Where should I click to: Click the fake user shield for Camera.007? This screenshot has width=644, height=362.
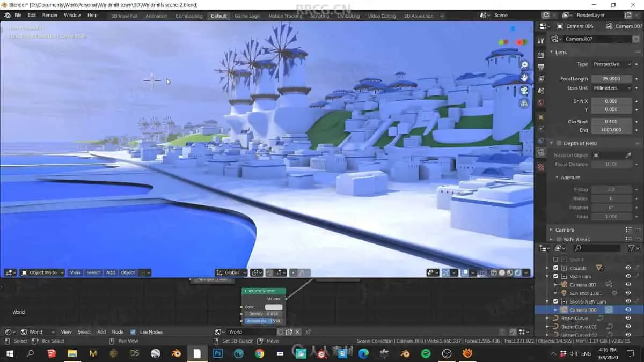click(636, 39)
